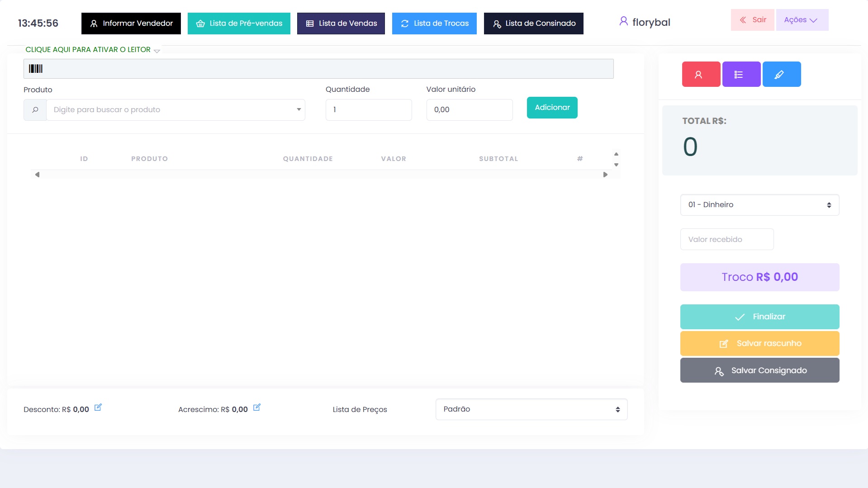
Task: Click the Finalizar button
Action: point(759,317)
